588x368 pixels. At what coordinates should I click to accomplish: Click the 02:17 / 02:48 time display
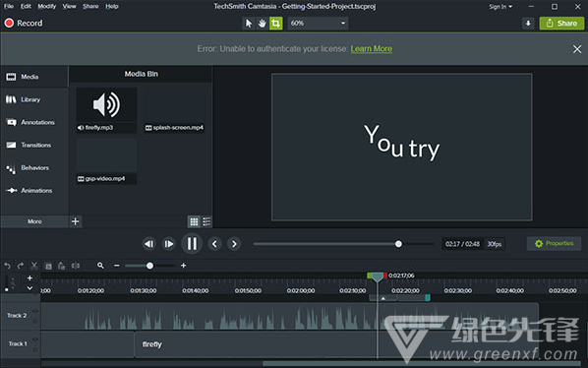[x=462, y=244]
